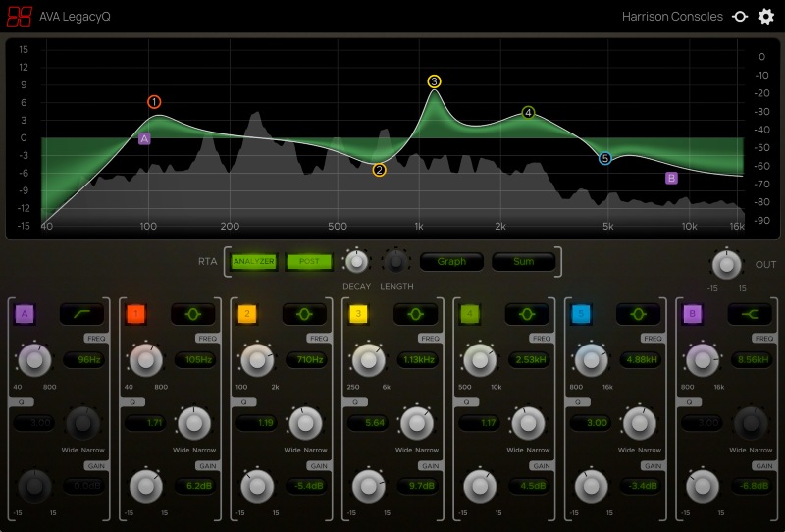Click the RTA Decay knob
Image resolution: width=785 pixels, height=532 pixels.
[x=357, y=261]
